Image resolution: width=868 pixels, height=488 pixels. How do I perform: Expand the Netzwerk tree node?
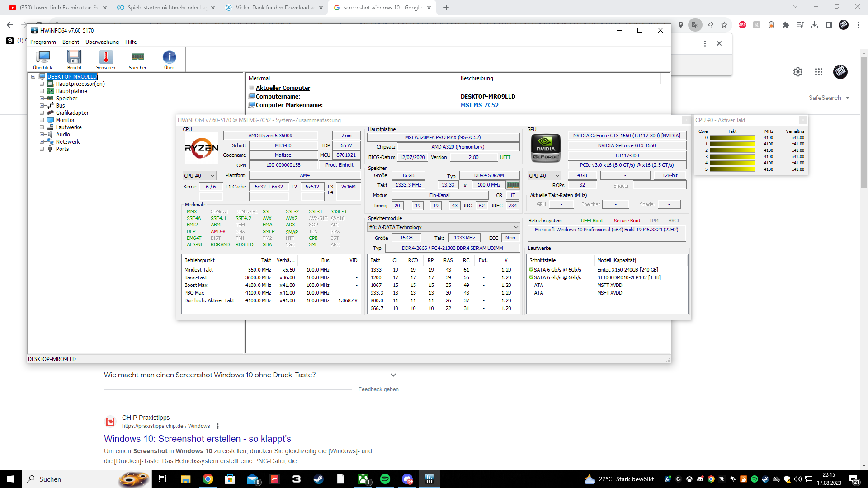click(42, 142)
